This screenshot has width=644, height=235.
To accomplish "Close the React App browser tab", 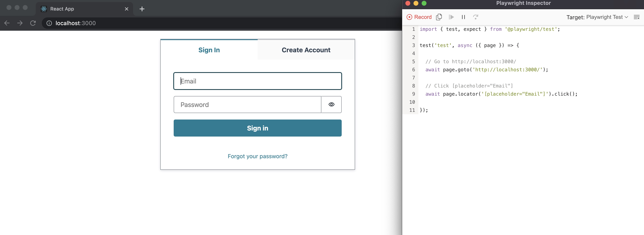I will tap(126, 9).
